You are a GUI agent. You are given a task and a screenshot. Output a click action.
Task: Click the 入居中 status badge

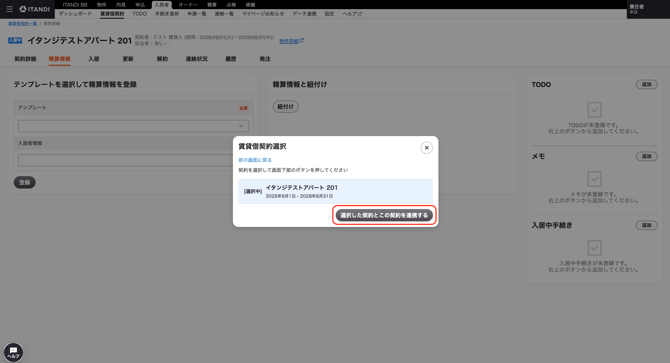[x=15, y=41]
